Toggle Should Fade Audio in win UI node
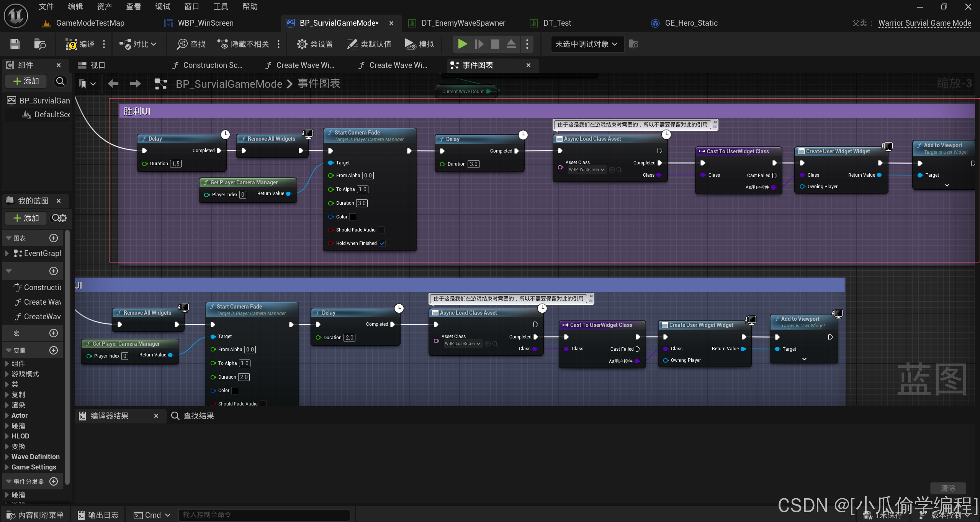This screenshot has width=980, height=522. point(381,230)
